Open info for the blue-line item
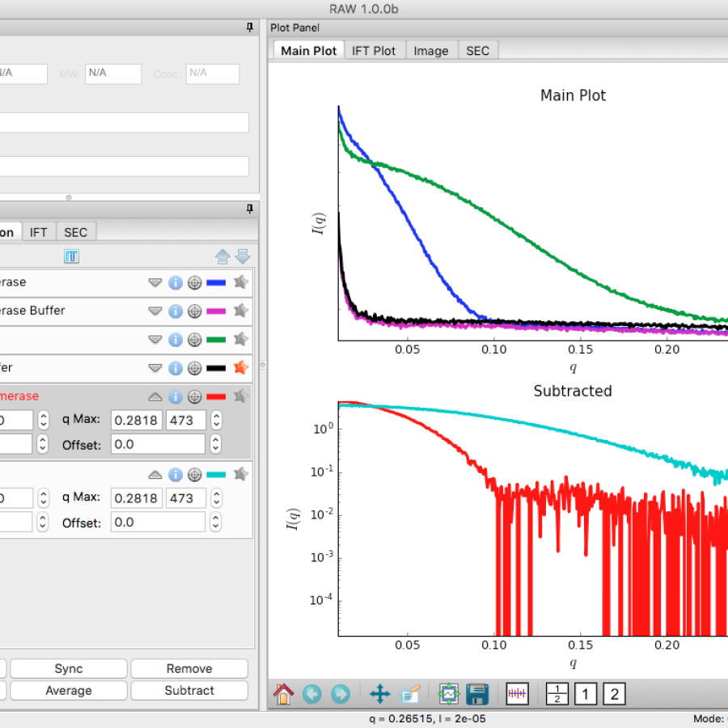 [x=175, y=282]
